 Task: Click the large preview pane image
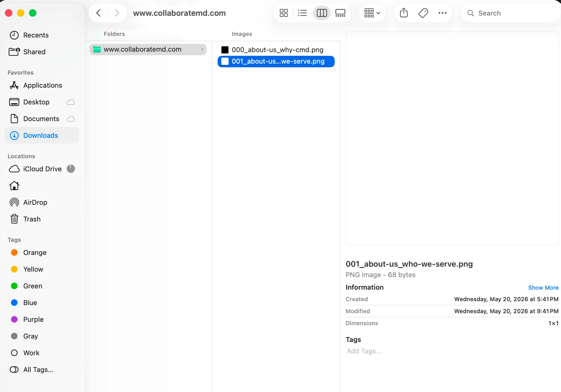click(x=452, y=138)
